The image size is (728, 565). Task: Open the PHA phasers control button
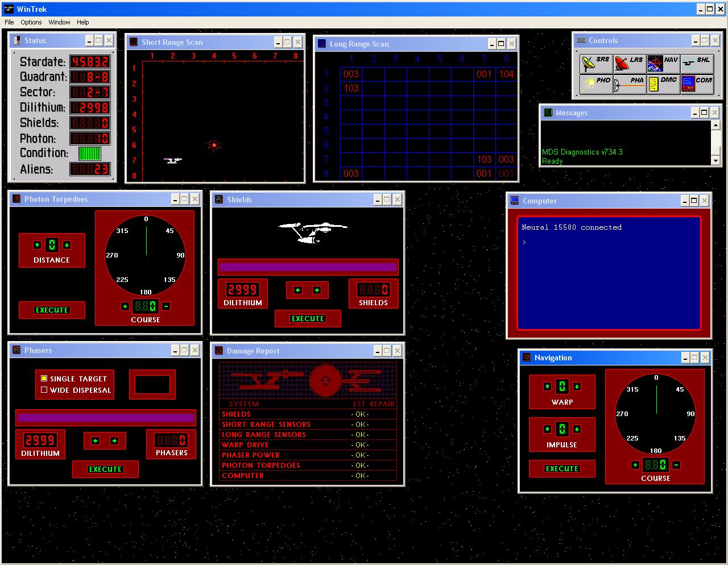click(630, 84)
